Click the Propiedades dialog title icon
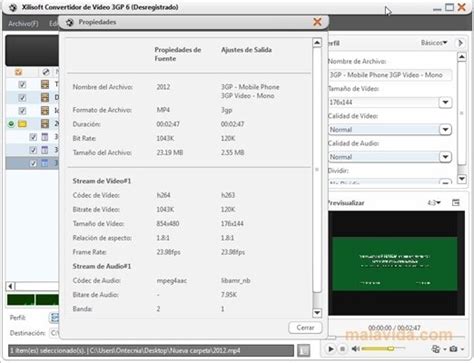Viewport: 474px width, 363px height. 69,22
